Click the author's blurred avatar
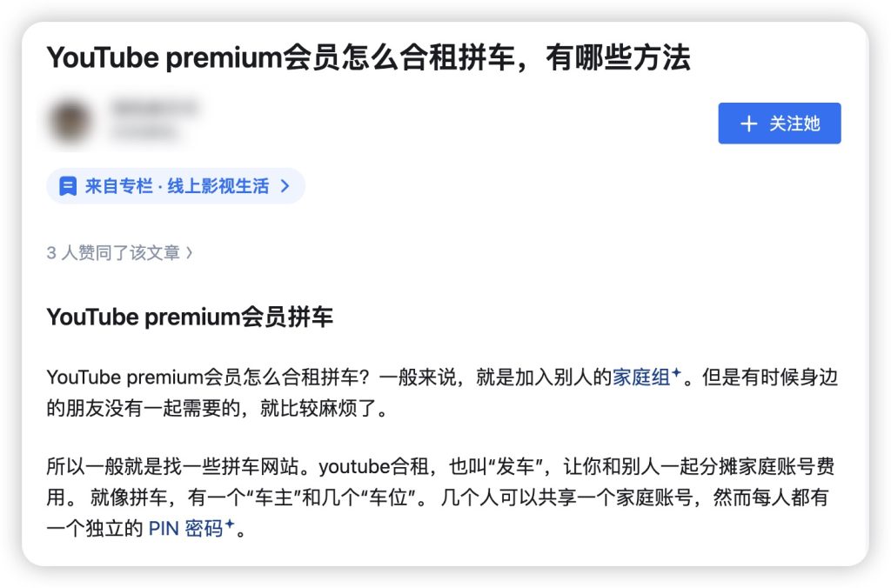The height and width of the screenshot is (588, 891). [x=70, y=120]
